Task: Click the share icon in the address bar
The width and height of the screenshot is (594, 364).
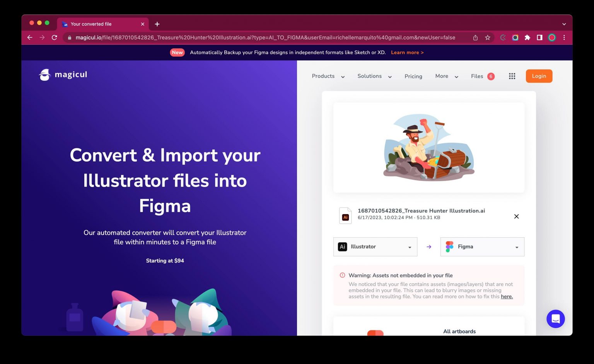Action: click(475, 37)
